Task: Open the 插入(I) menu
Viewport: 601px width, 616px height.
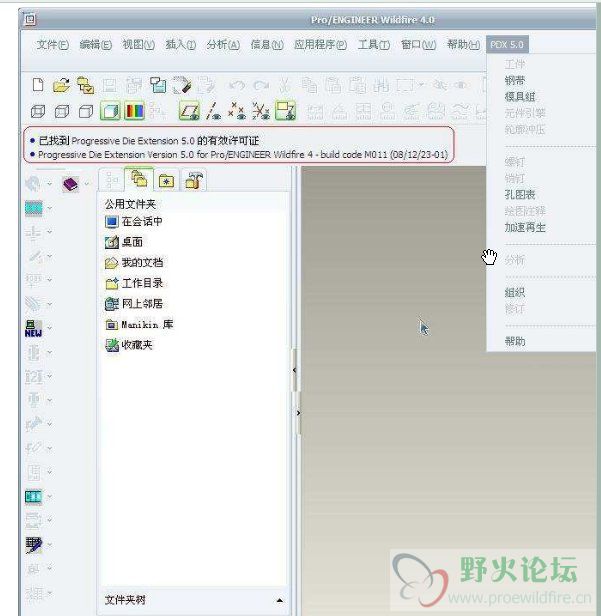Action: tap(181, 45)
